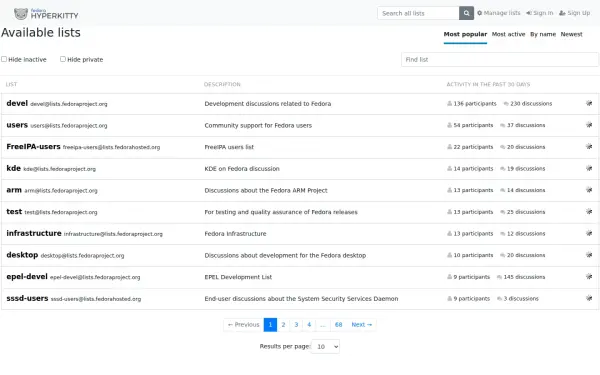The width and height of the screenshot is (600, 375).
Task: Click current page 1 in pagination
Action: pos(270,324)
